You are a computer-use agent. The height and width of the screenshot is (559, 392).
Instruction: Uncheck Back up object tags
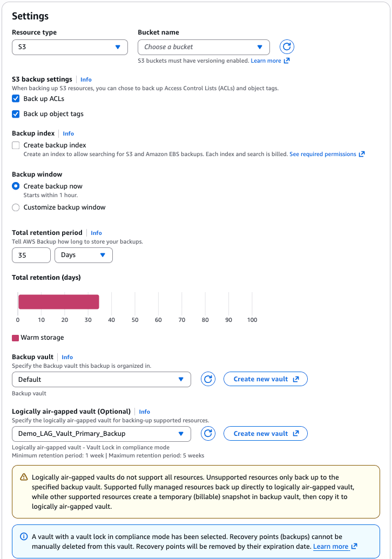(16, 113)
